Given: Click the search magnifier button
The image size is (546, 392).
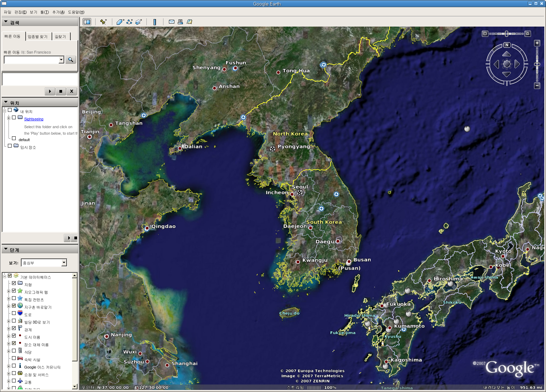Looking at the screenshot, I should pyautogui.click(x=71, y=60).
